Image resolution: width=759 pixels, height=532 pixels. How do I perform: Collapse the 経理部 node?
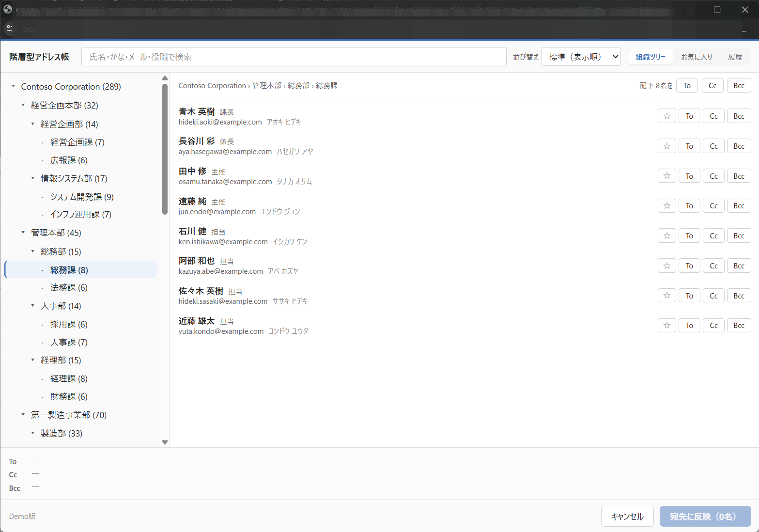coord(33,360)
